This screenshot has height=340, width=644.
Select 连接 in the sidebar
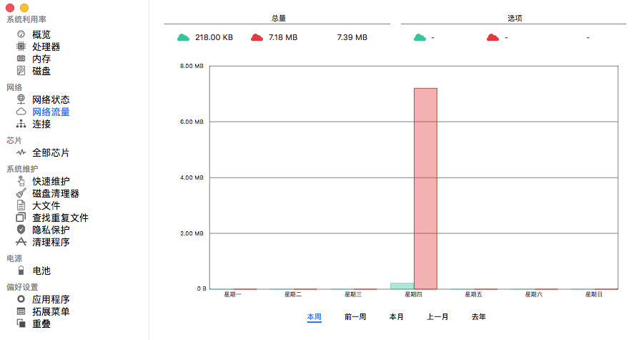pyautogui.click(x=41, y=124)
